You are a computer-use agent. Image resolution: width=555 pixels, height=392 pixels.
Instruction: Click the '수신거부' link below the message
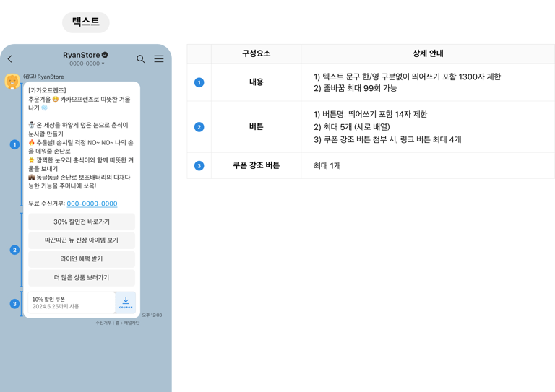[103, 323]
